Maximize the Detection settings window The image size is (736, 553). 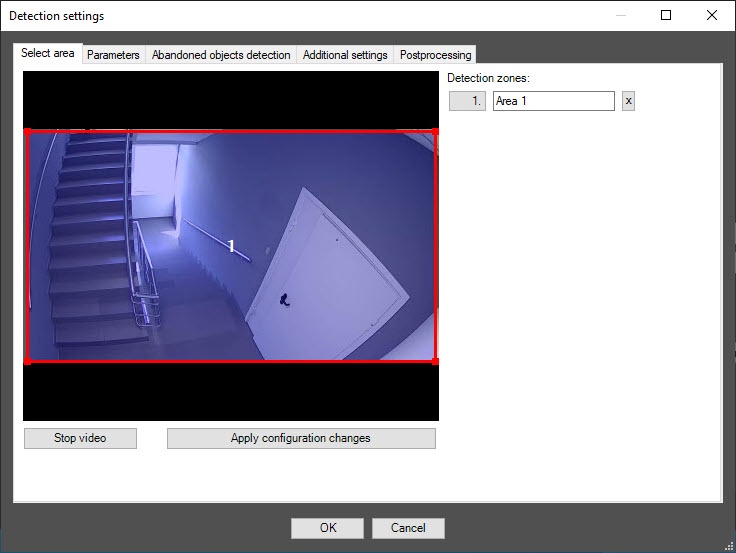tap(666, 16)
